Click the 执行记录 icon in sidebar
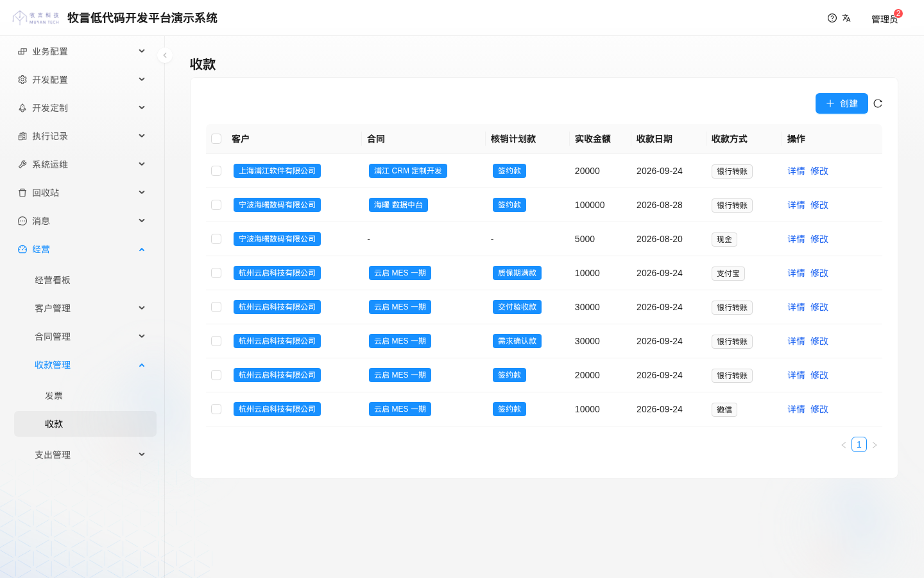 22,136
